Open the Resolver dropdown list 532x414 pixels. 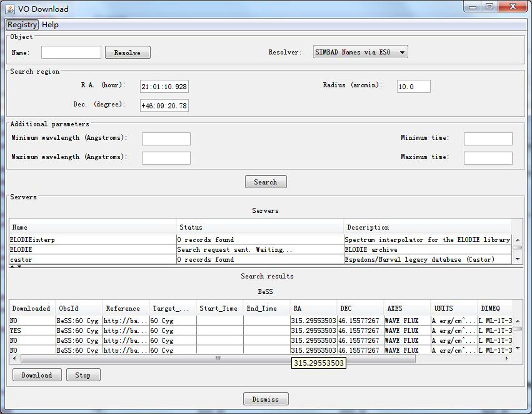coord(402,52)
